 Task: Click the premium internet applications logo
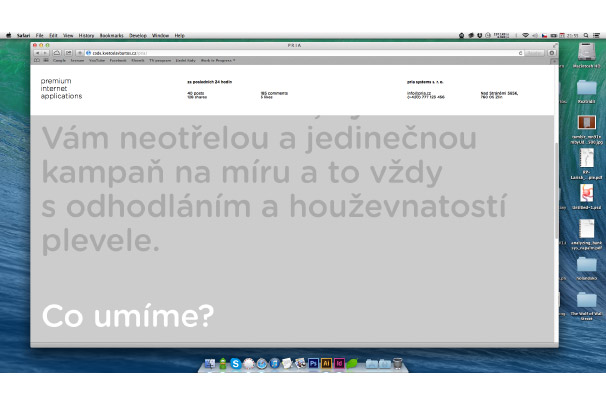click(62, 88)
